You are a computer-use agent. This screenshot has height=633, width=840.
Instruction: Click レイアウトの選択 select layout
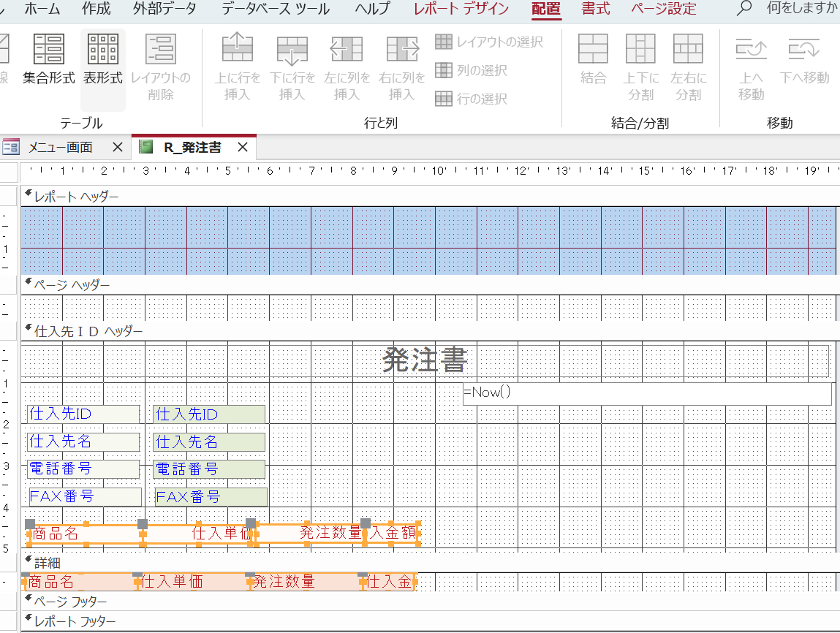[489, 42]
